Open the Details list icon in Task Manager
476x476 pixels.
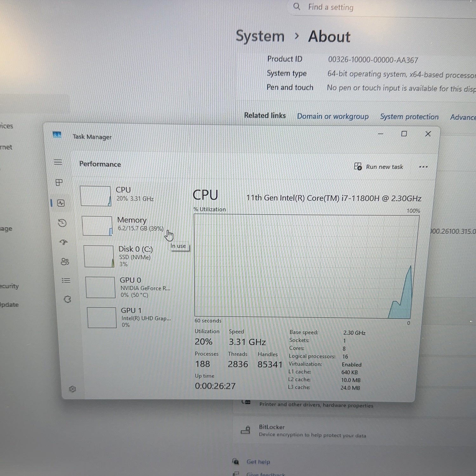tap(66, 281)
